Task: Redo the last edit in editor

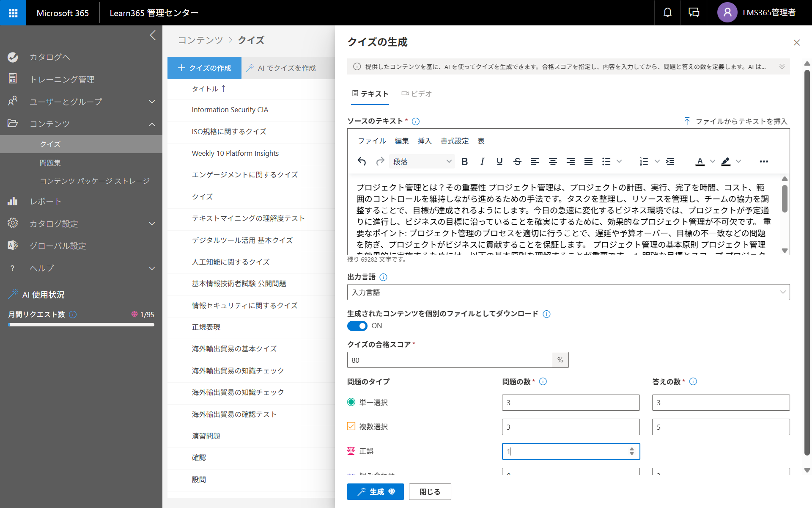Action: coord(380,161)
